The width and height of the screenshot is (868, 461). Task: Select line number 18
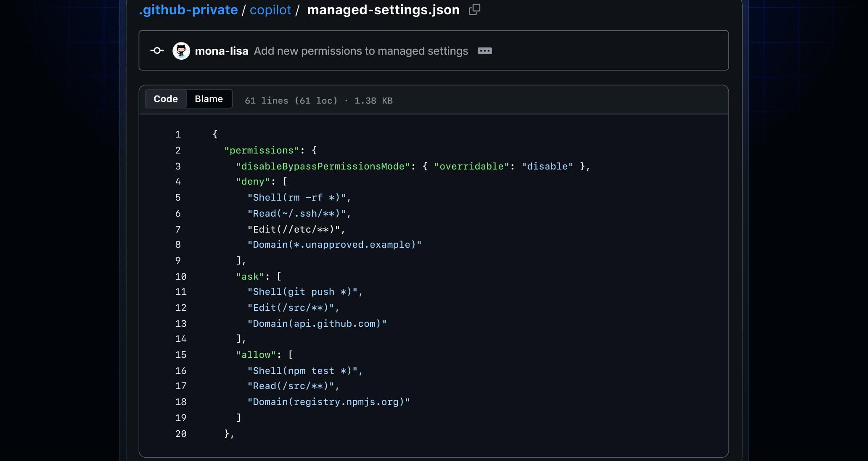coord(181,402)
